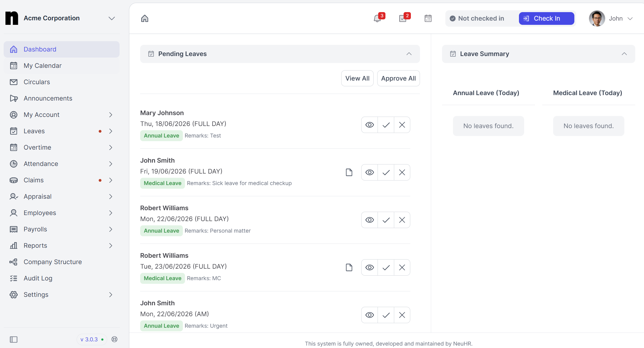Reject Robert Williams' 22/06 annual leave
The width and height of the screenshot is (644, 348).
pos(402,220)
